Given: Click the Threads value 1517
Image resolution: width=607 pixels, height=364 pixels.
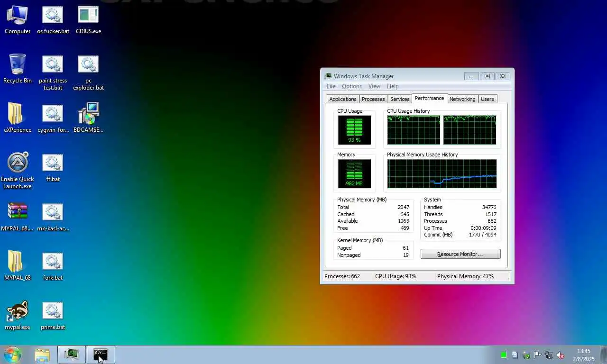Looking at the screenshot, I should coord(491,214).
